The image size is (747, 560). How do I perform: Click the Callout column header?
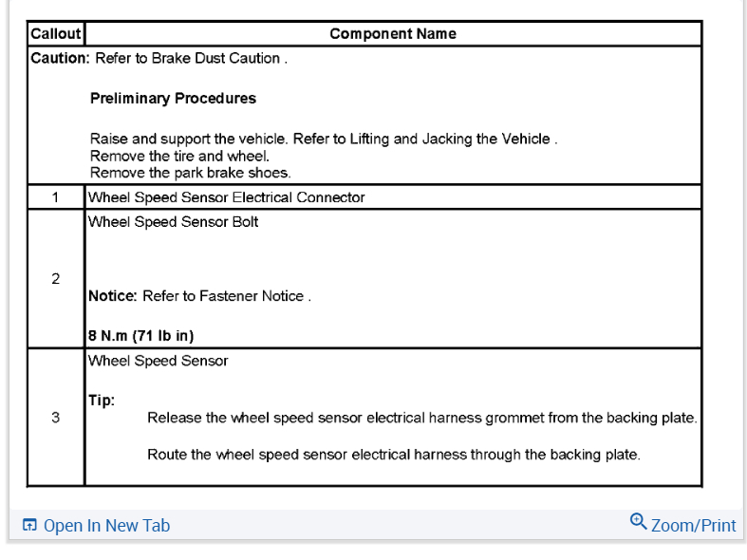click(x=56, y=34)
